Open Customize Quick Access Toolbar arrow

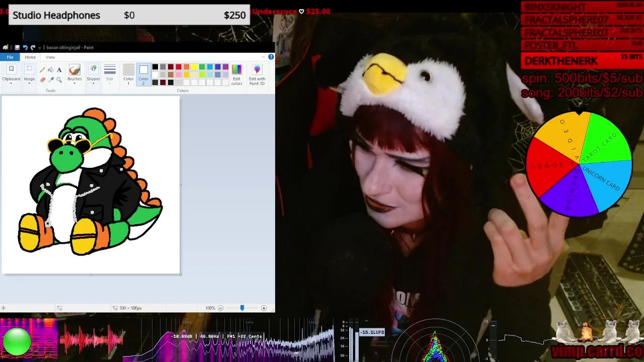tap(40, 48)
